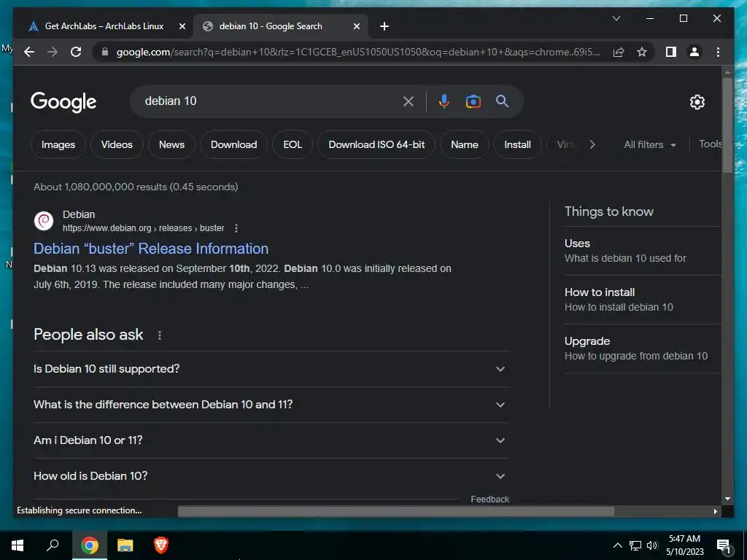
Task: Open the Chrome profile avatar
Action: pyautogui.click(x=694, y=52)
